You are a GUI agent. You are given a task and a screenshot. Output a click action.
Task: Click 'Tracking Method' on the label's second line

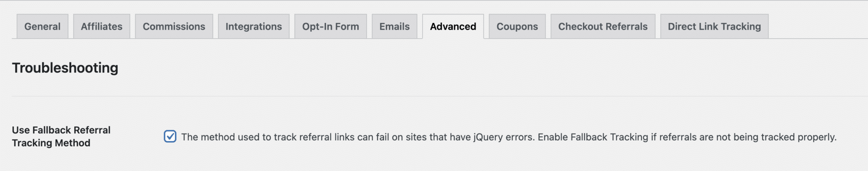click(51, 143)
